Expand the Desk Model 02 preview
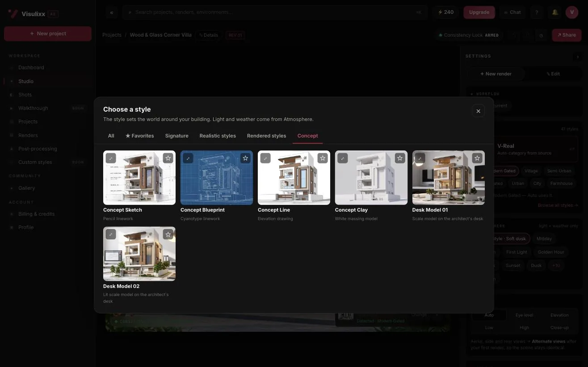 111,234
